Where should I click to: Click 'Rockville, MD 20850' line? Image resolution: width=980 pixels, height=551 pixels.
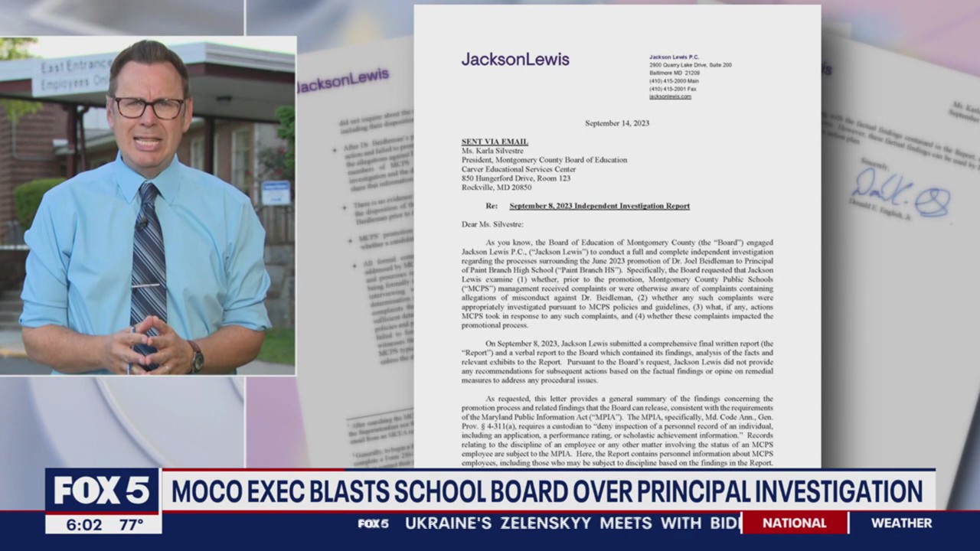[496, 187]
